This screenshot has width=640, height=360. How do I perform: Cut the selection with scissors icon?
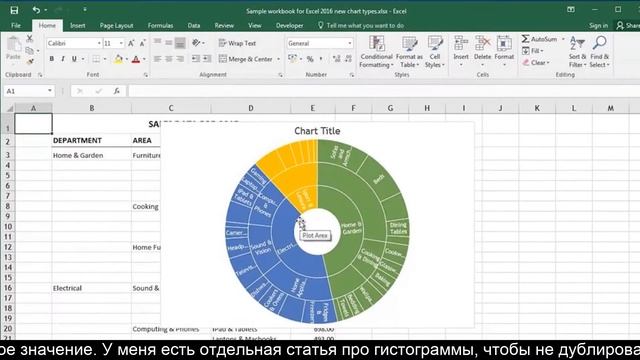(29, 39)
